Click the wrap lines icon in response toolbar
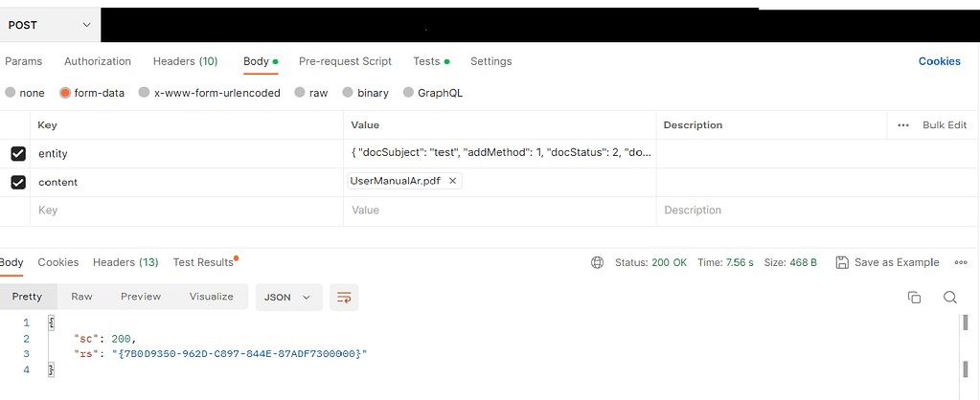The width and height of the screenshot is (980, 400). pyautogui.click(x=344, y=297)
